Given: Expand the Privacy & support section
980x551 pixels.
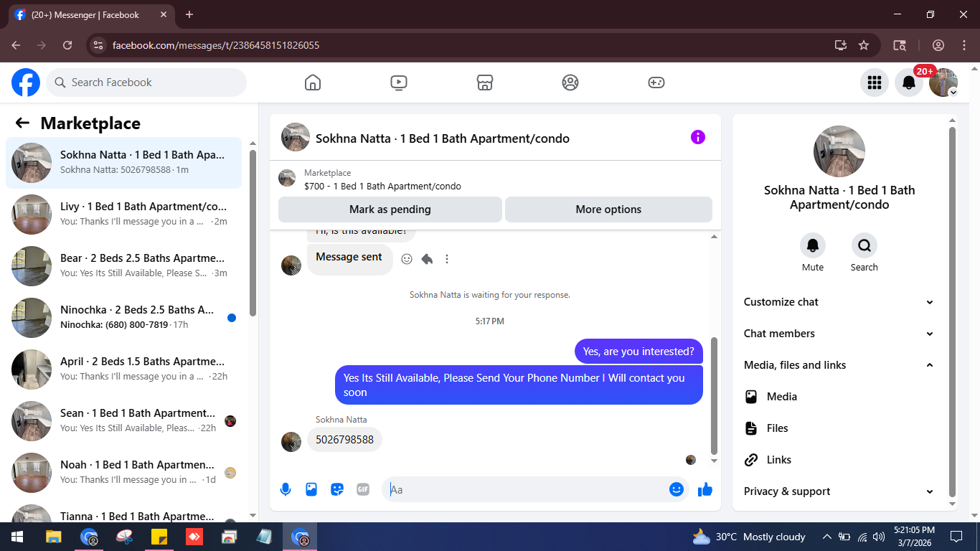Looking at the screenshot, I should click(x=839, y=491).
